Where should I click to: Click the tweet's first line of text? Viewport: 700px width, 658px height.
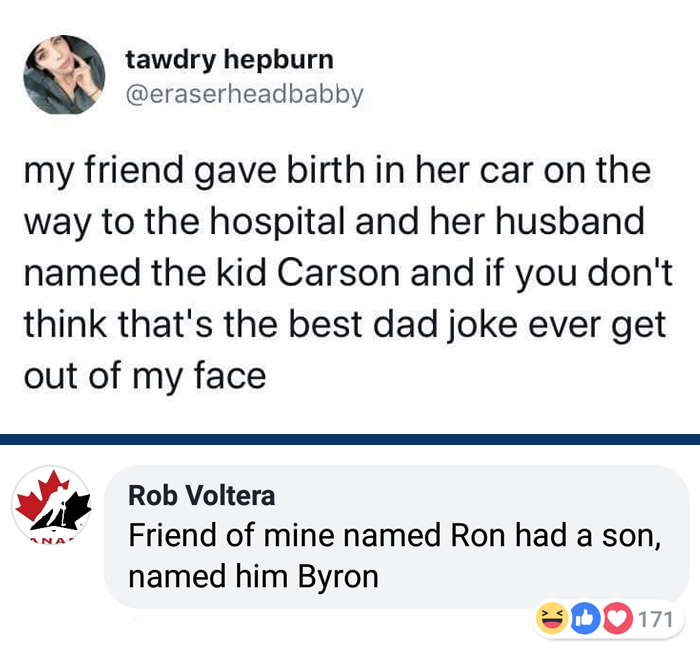(336, 170)
